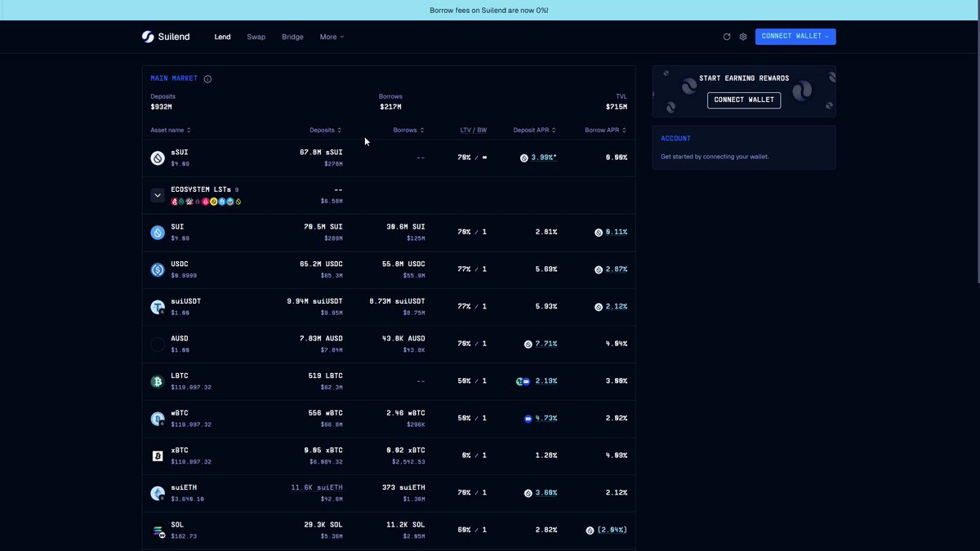980x551 pixels.
Task: Go to the Lend tab
Action: pos(222,37)
